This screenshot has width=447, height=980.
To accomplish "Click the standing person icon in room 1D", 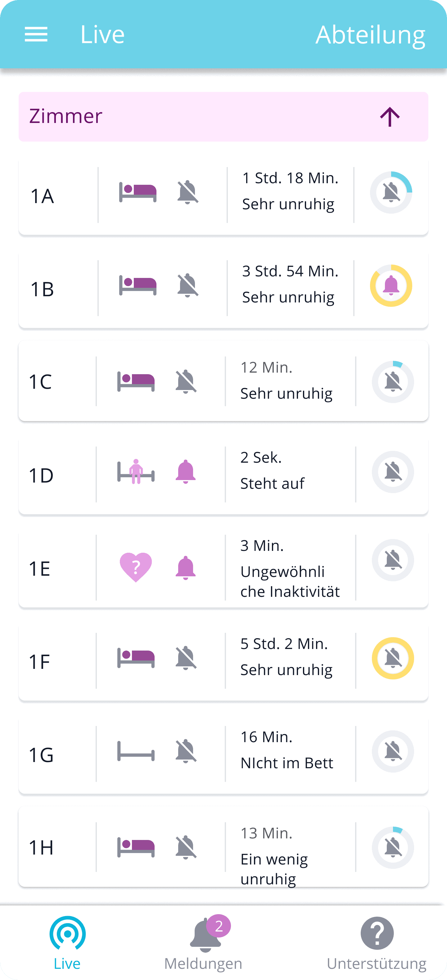I will pos(136,472).
